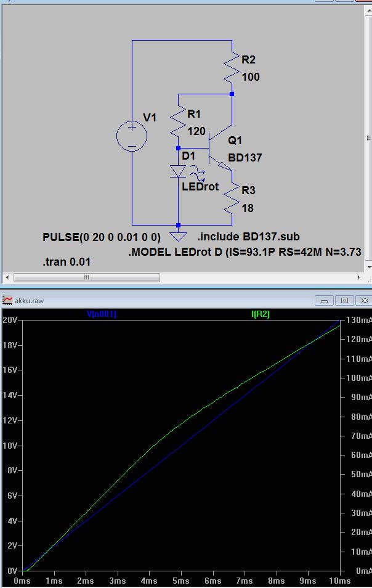The height and width of the screenshot is (588, 372).
Task: Click the 60mA current axis label
Action: [x=361, y=455]
